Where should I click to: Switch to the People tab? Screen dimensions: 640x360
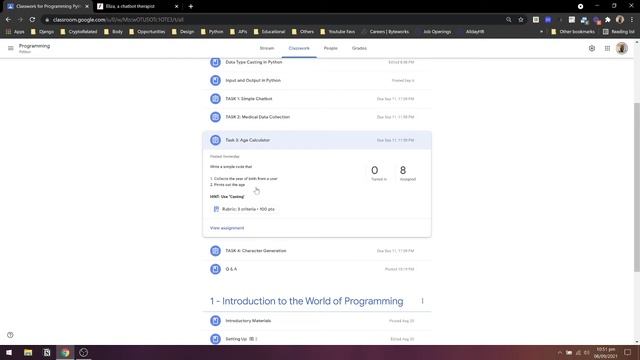pos(331,48)
